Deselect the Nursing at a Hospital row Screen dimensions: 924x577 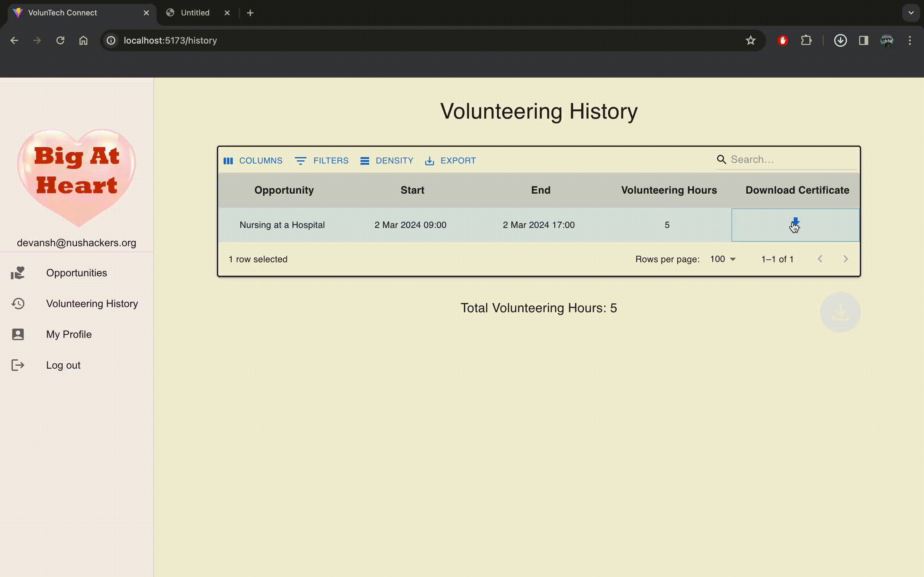(282, 225)
